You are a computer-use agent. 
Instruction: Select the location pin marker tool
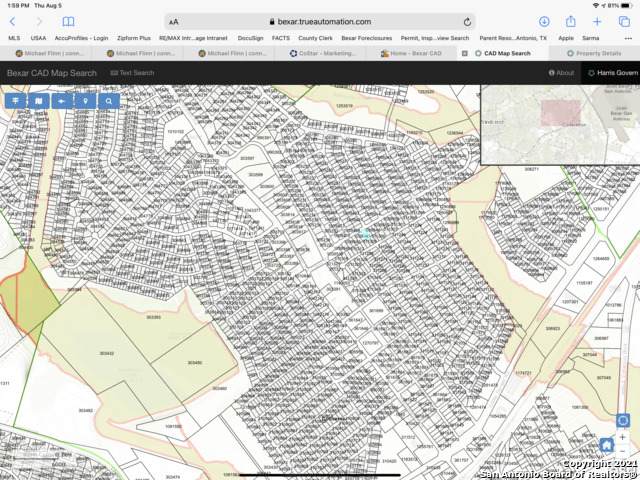pos(85,101)
